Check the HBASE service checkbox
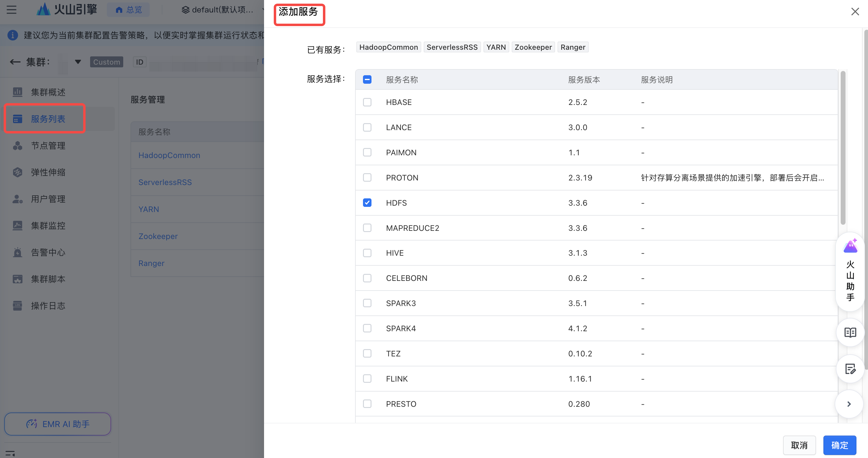 click(367, 102)
